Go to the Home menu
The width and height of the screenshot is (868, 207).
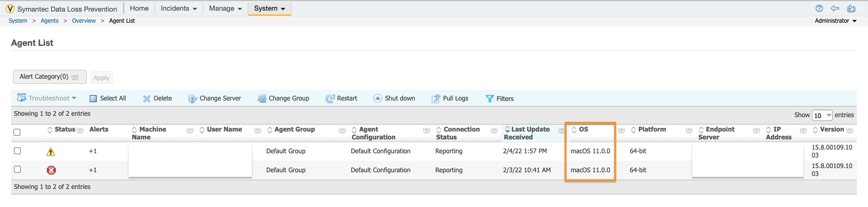pyautogui.click(x=139, y=8)
